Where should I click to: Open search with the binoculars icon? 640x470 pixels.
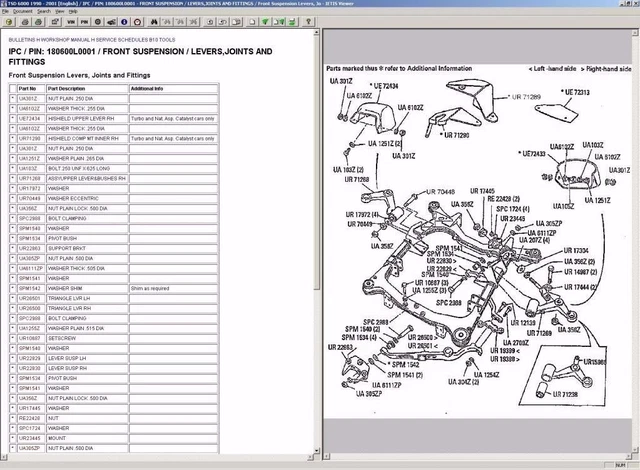pos(154,22)
